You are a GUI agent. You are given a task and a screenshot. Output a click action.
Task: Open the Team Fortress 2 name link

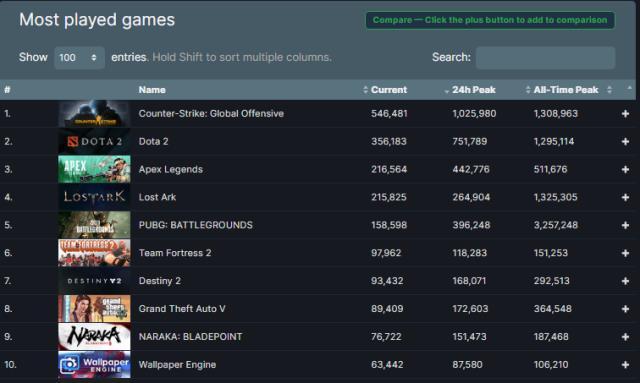[x=175, y=253]
